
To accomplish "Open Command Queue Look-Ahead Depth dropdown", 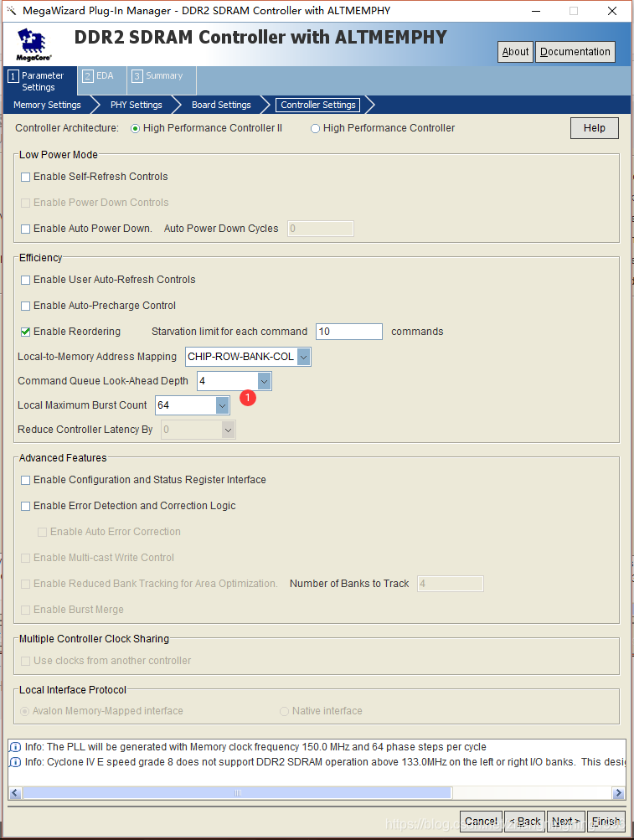I will (264, 381).
